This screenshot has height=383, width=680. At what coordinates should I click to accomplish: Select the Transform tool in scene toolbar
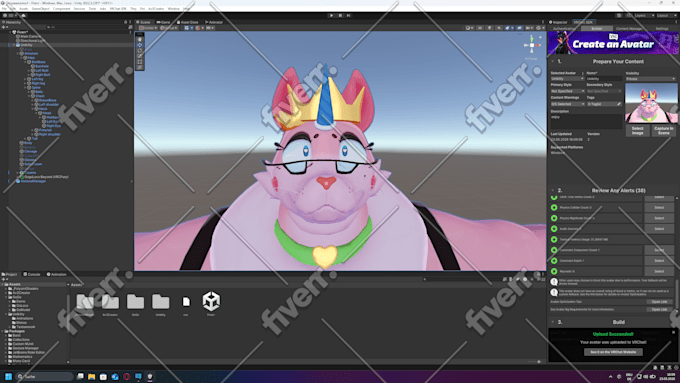click(140, 67)
